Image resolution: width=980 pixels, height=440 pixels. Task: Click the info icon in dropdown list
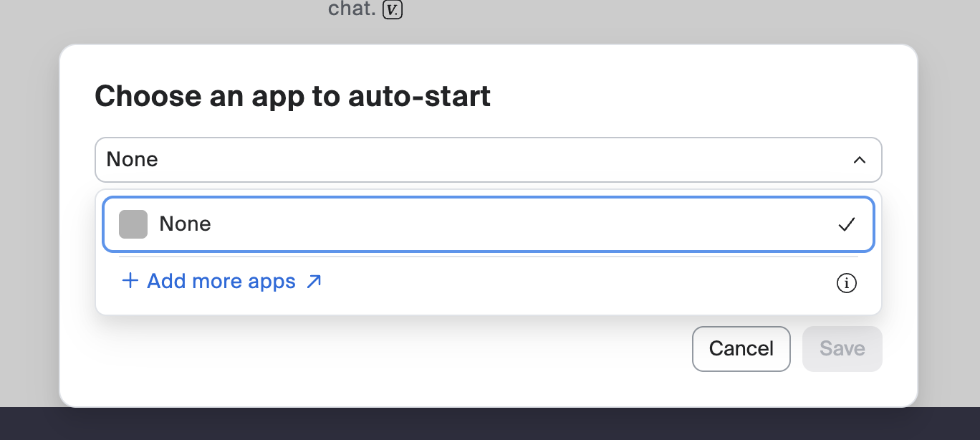click(x=846, y=283)
